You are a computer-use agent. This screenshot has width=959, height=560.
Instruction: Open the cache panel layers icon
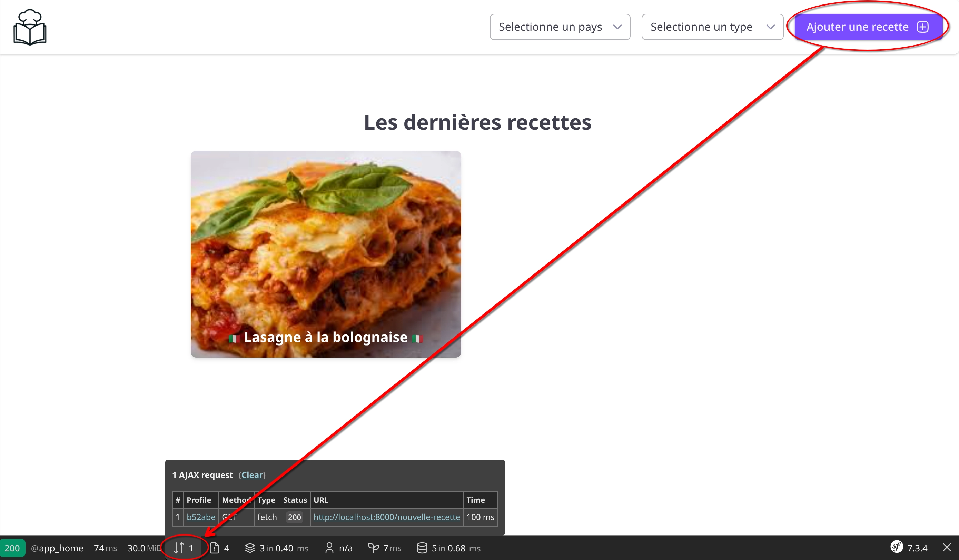[x=250, y=548]
